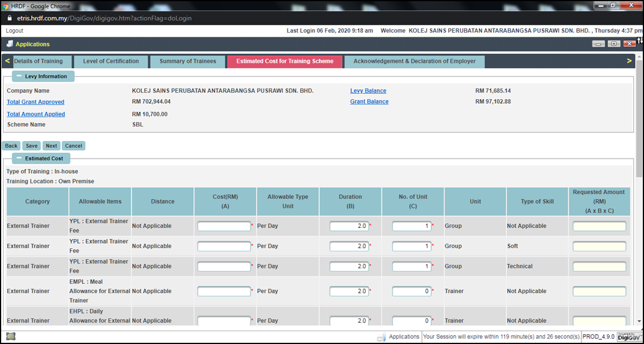The image size is (644, 344).
Task: Open the Total Grant Approved link
Action: click(35, 101)
